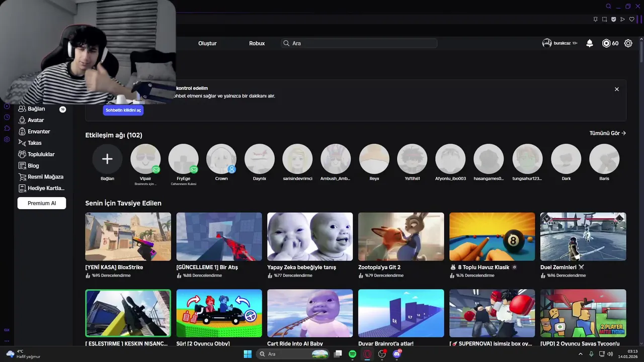
Task: Open the snapshot capture tool icon
Action: (x=605, y=20)
